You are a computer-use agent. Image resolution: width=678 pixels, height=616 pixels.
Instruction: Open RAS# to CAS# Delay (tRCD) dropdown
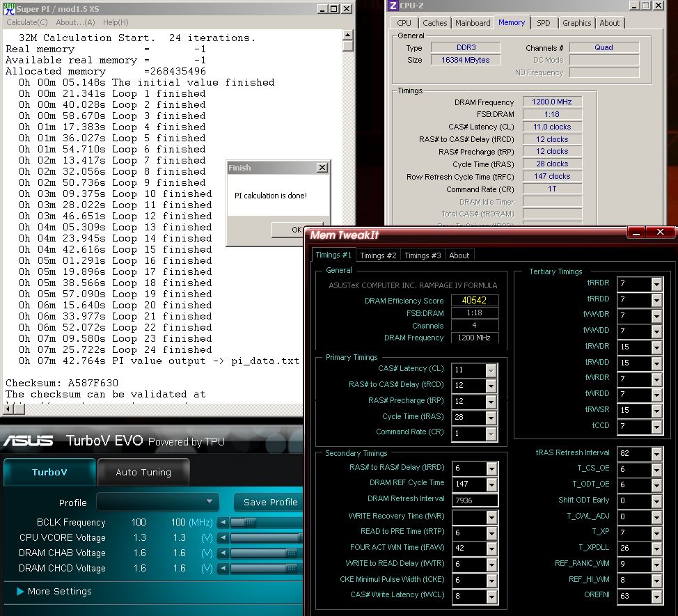coord(491,385)
